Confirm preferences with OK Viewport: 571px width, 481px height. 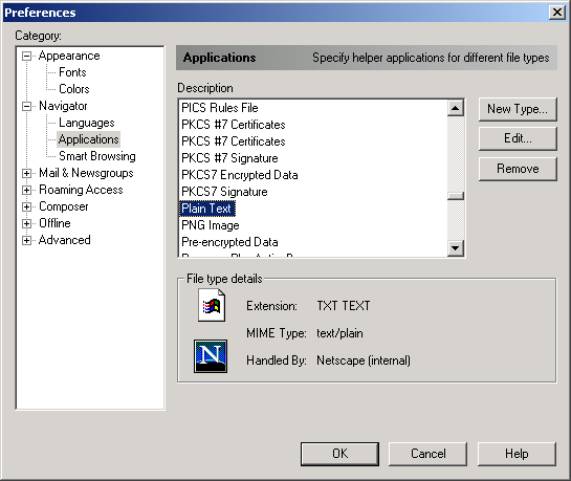coord(340,454)
